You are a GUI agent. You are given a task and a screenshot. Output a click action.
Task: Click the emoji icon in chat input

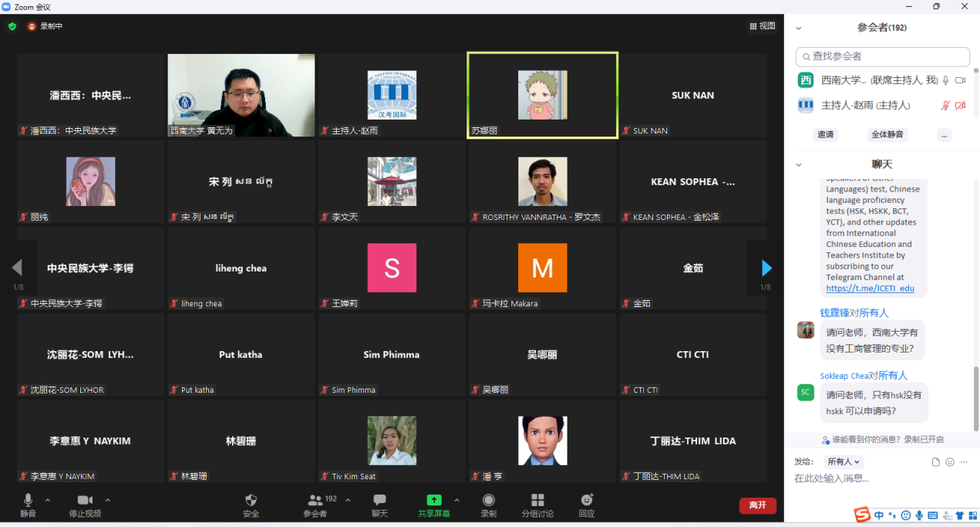[950, 461]
